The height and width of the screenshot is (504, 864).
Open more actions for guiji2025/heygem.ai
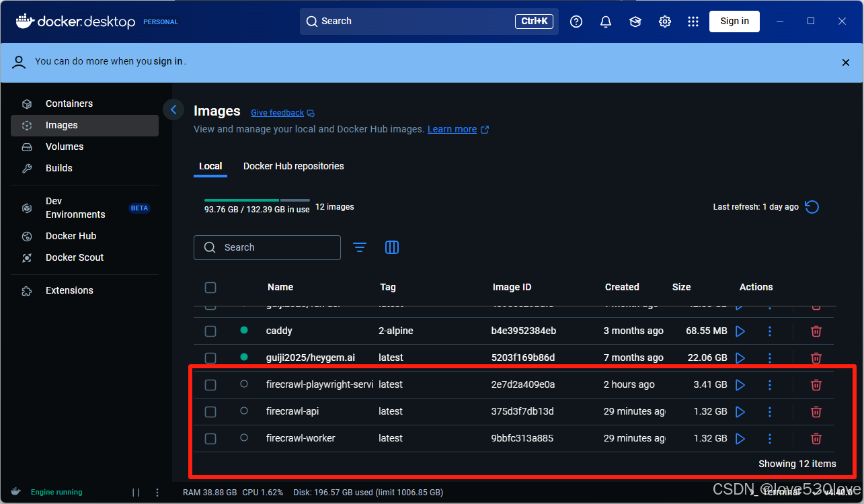(x=770, y=358)
